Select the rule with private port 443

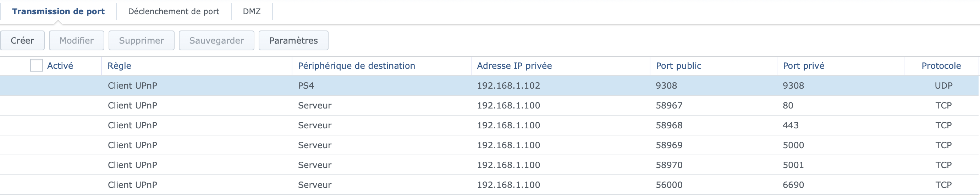pos(791,125)
